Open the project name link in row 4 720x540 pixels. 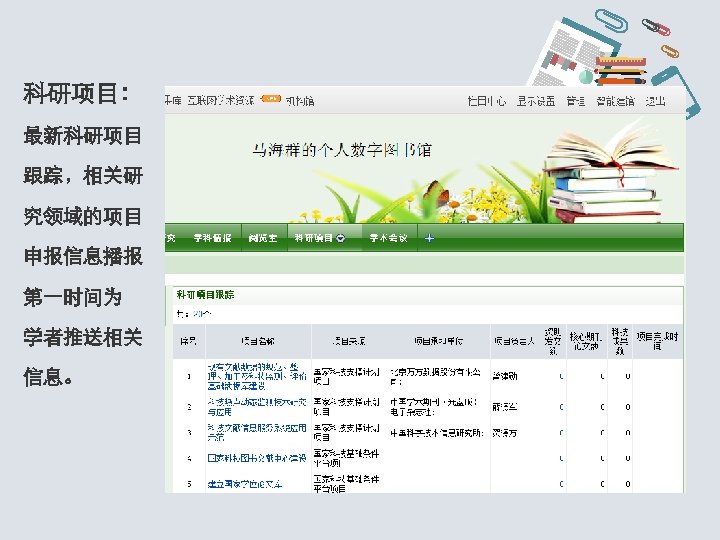(x=257, y=458)
